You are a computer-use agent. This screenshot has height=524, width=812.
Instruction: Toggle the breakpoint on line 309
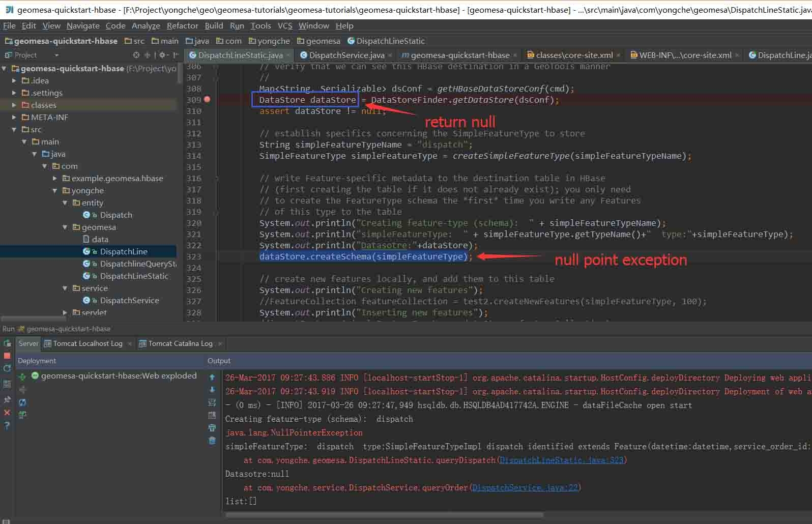(207, 100)
